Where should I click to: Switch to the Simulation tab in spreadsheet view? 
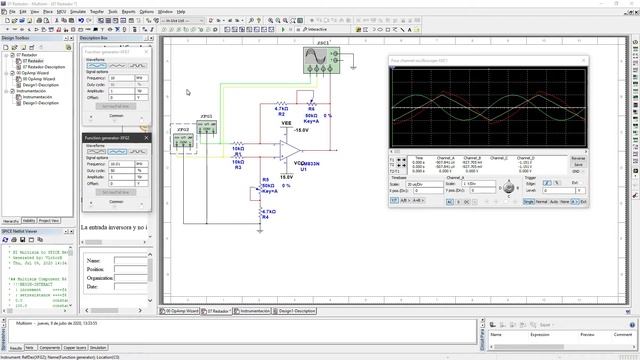point(98,348)
